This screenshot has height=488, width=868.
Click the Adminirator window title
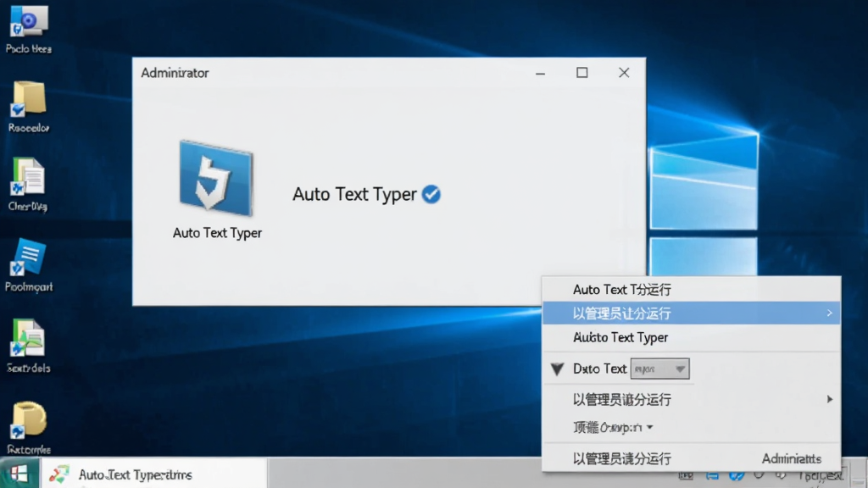175,73
